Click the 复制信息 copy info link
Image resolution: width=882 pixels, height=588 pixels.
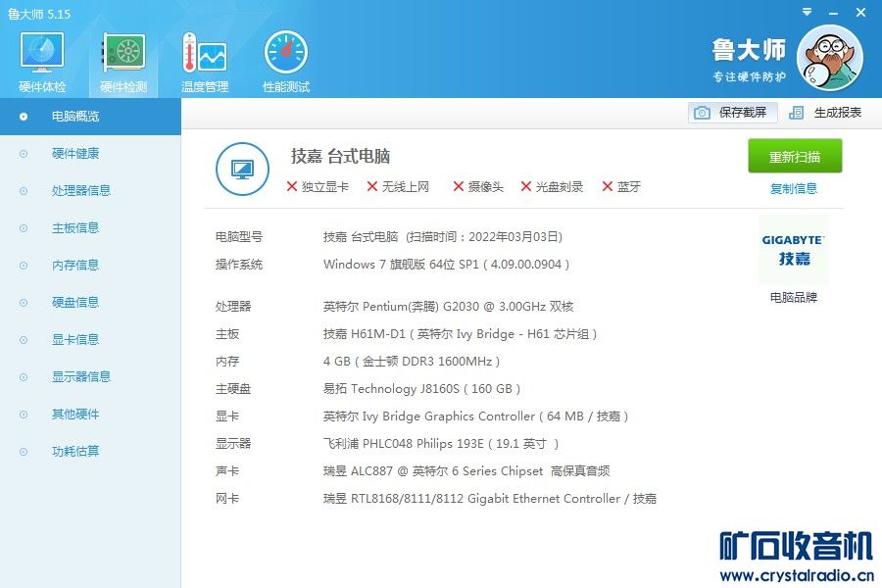pyautogui.click(x=793, y=188)
